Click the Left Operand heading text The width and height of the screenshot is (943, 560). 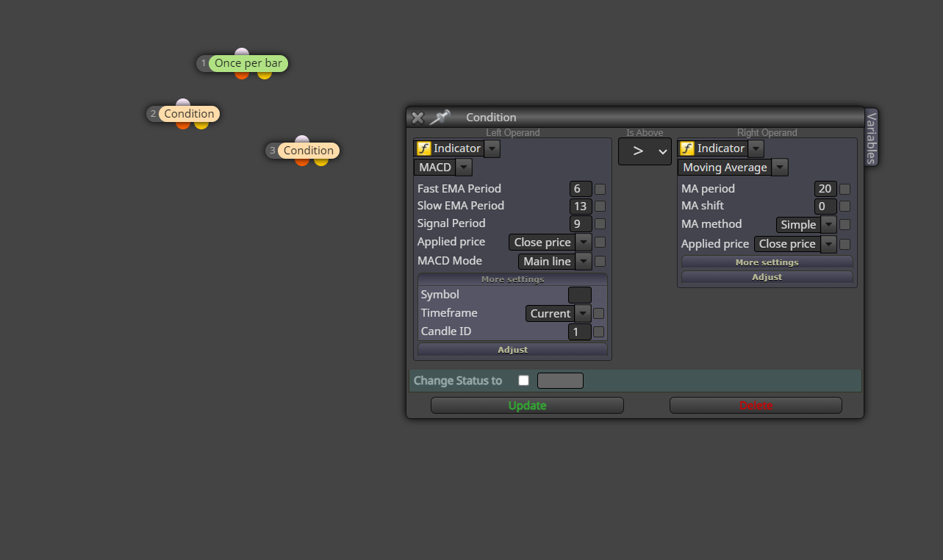513,133
